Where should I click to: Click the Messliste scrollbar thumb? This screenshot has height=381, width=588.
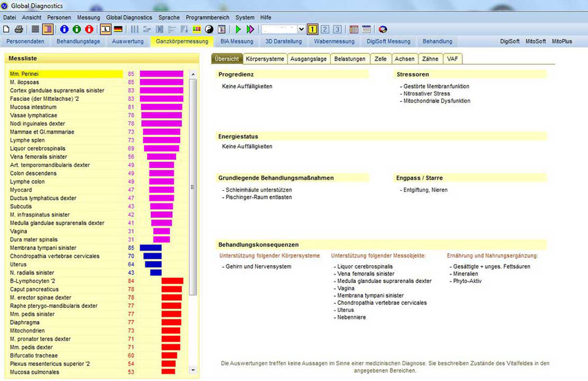click(193, 187)
